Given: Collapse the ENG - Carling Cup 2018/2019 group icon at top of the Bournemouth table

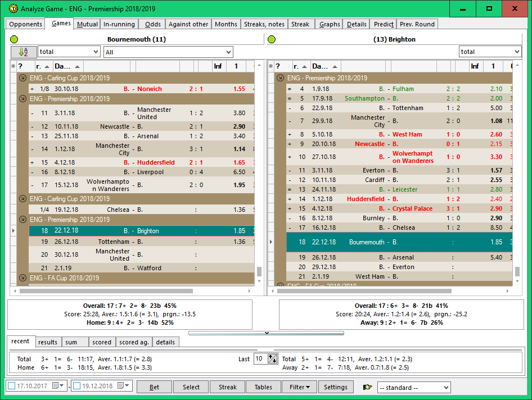Looking at the screenshot, I should (23, 79).
